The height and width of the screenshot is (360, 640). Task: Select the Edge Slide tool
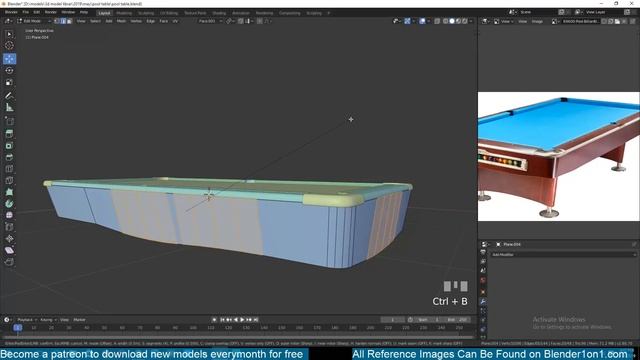pyautogui.click(x=9, y=227)
